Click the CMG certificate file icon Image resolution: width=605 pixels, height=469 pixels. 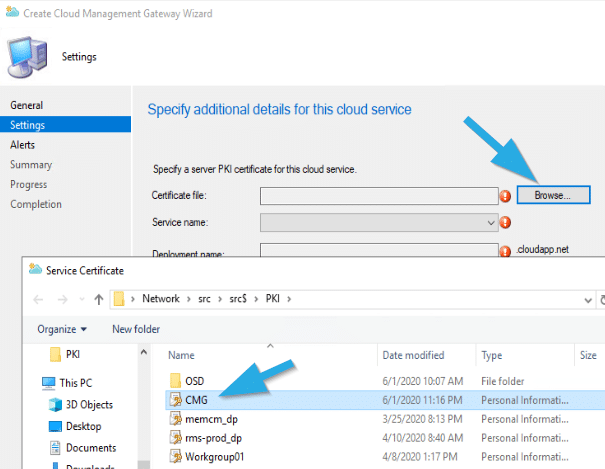point(175,399)
